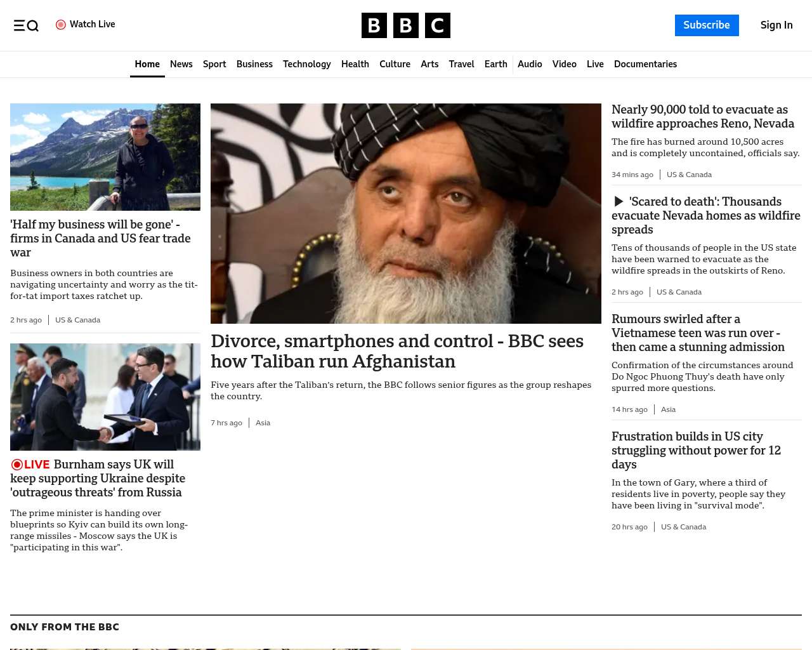Read 'Half my business will be gone' article
Screen dimensions: 812x650
pos(100,238)
